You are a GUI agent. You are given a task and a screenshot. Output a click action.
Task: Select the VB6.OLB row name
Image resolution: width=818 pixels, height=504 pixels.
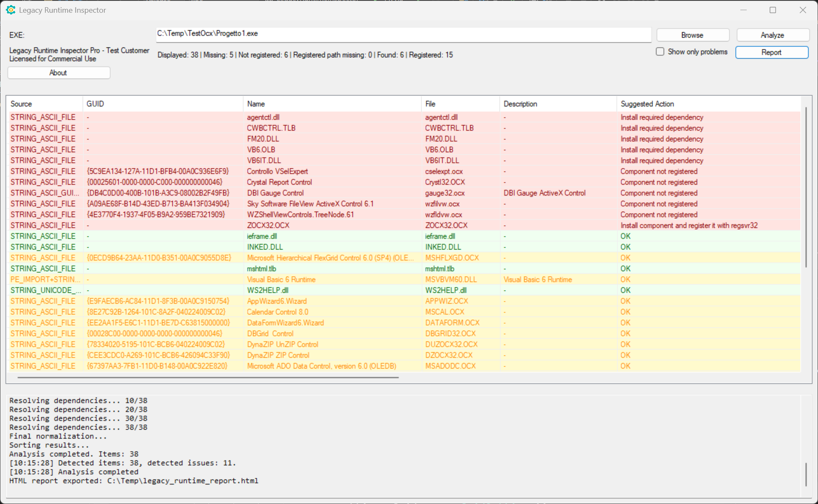point(261,150)
